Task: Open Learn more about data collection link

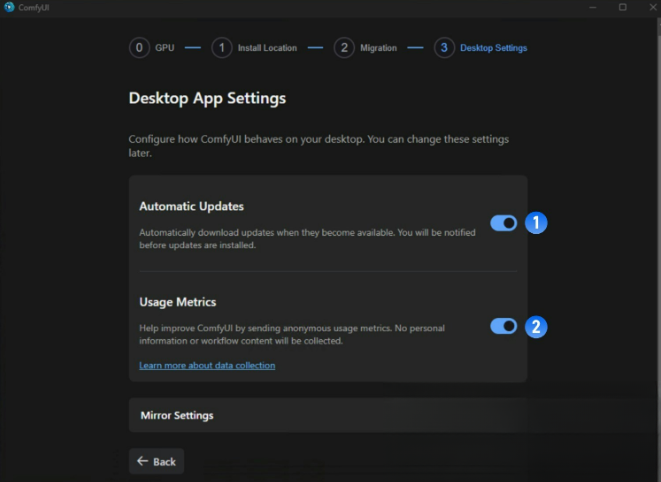Action: click(207, 365)
